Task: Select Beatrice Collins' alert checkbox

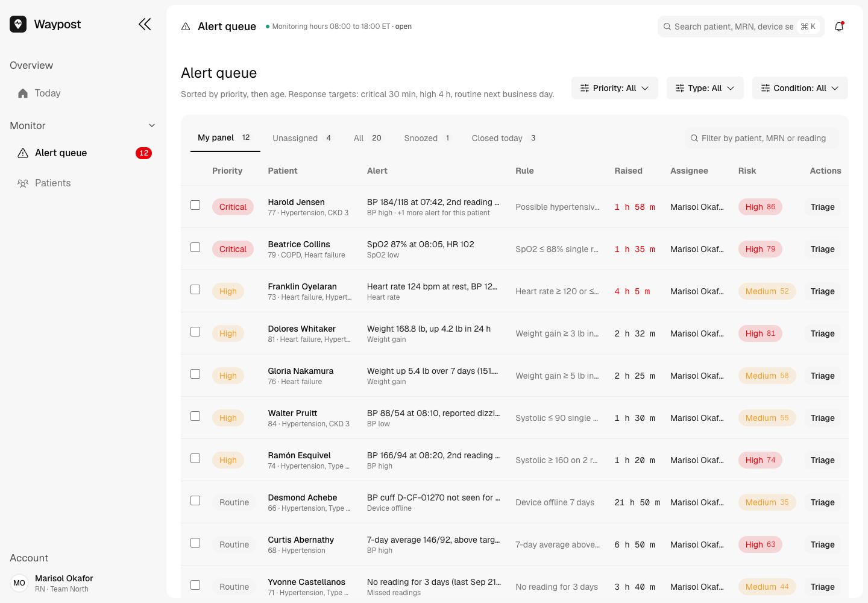Action: tap(195, 247)
